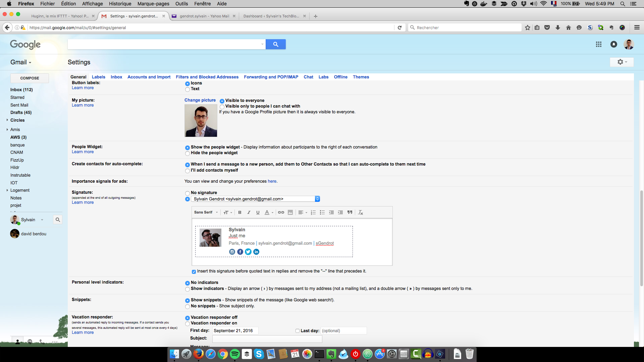Increase indent in signature editor
The height and width of the screenshot is (362, 644).
coord(340,213)
